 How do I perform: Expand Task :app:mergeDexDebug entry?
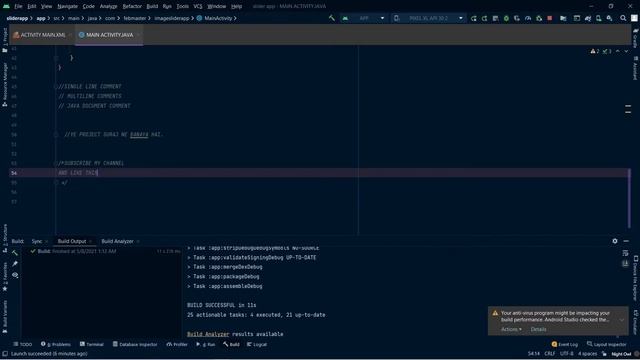pyautogui.click(x=225, y=267)
